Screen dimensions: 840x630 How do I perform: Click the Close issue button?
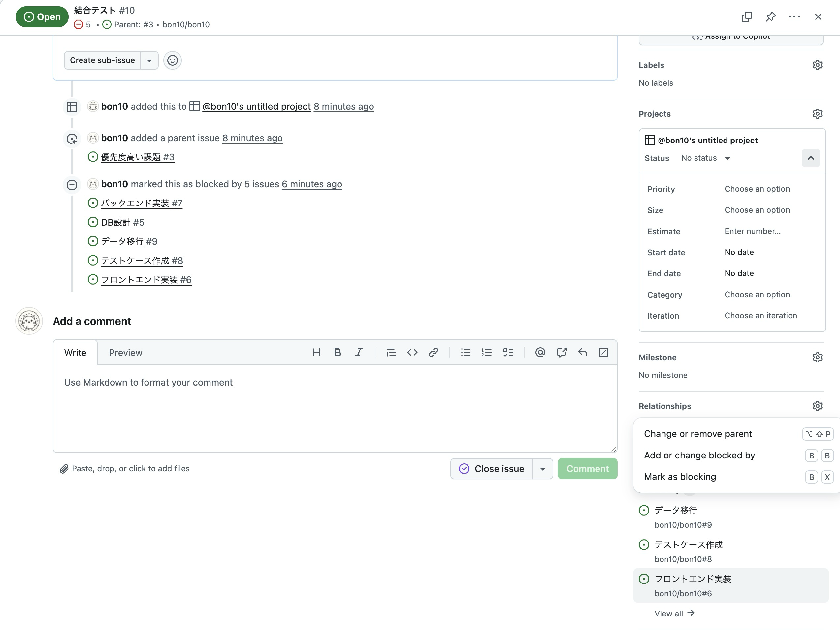[x=491, y=469]
